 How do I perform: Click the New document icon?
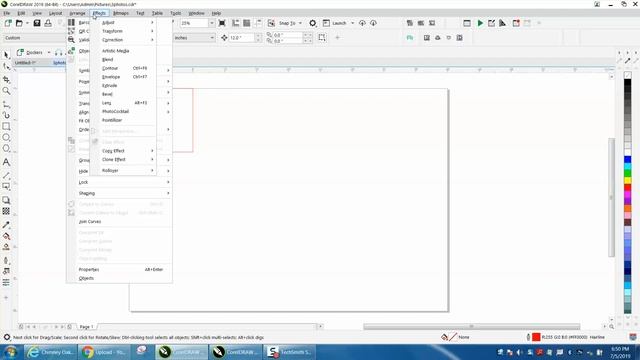[x=8, y=23]
